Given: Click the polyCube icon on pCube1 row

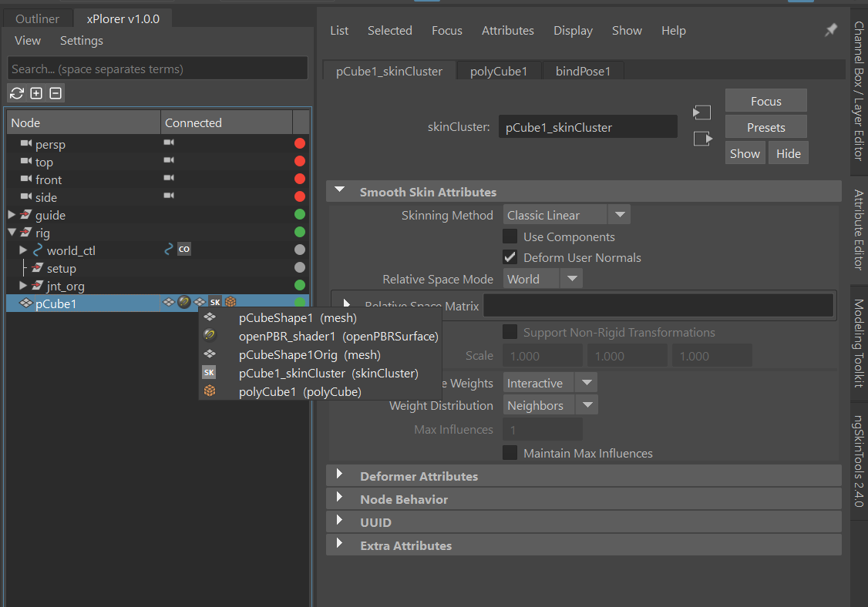Looking at the screenshot, I should click(x=230, y=302).
